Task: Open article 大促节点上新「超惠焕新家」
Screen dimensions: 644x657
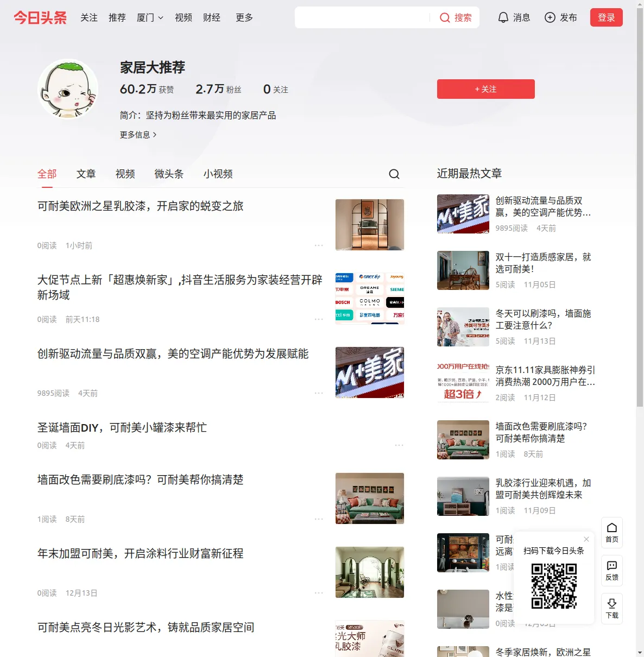Action: click(180, 287)
